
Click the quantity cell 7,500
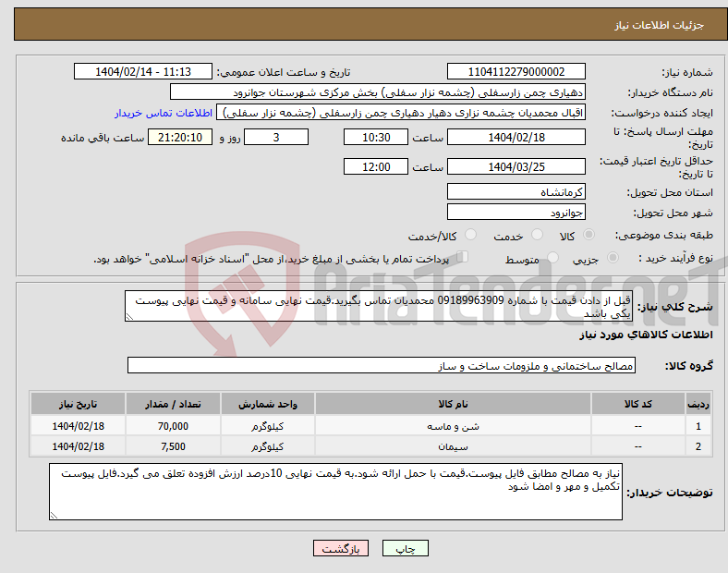(x=173, y=446)
